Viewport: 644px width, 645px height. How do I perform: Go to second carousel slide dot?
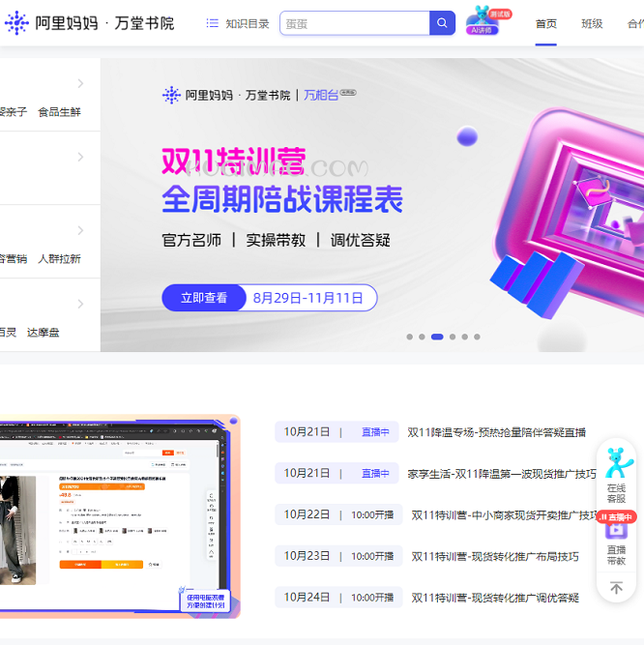pos(422,337)
